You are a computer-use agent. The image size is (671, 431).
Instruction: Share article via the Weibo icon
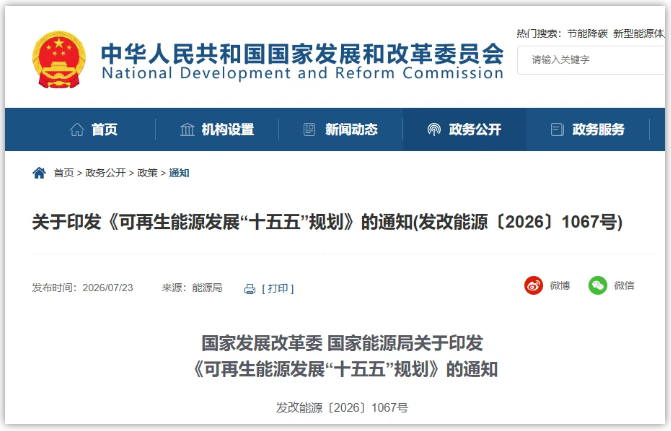click(533, 285)
